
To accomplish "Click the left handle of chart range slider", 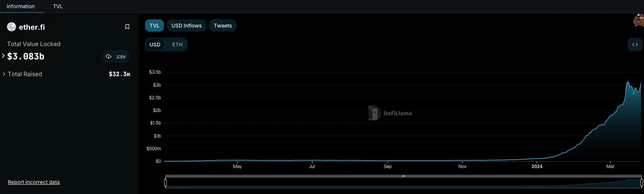I will tap(165, 182).
